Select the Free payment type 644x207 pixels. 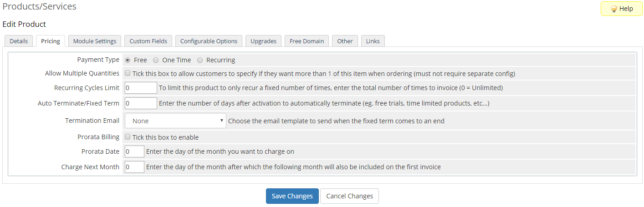(x=128, y=60)
